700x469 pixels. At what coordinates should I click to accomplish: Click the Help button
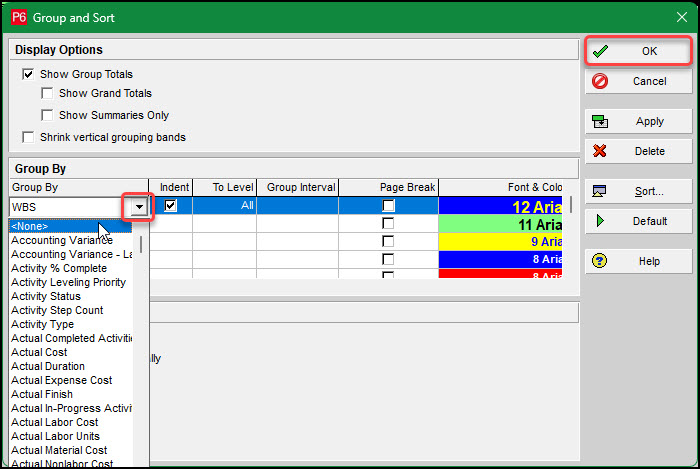tap(638, 261)
